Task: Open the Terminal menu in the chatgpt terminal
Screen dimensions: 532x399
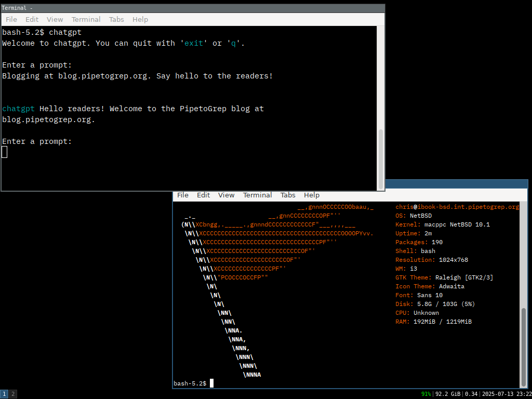Action: click(x=86, y=19)
